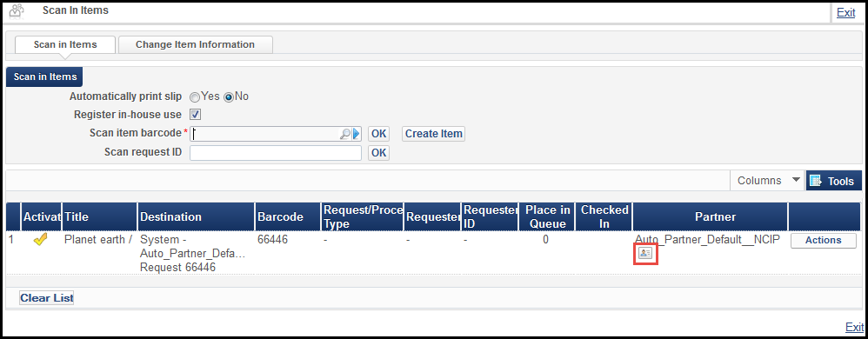Click the Clear List button
The width and height of the screenshot is (868, 339).
click(46, 298)
